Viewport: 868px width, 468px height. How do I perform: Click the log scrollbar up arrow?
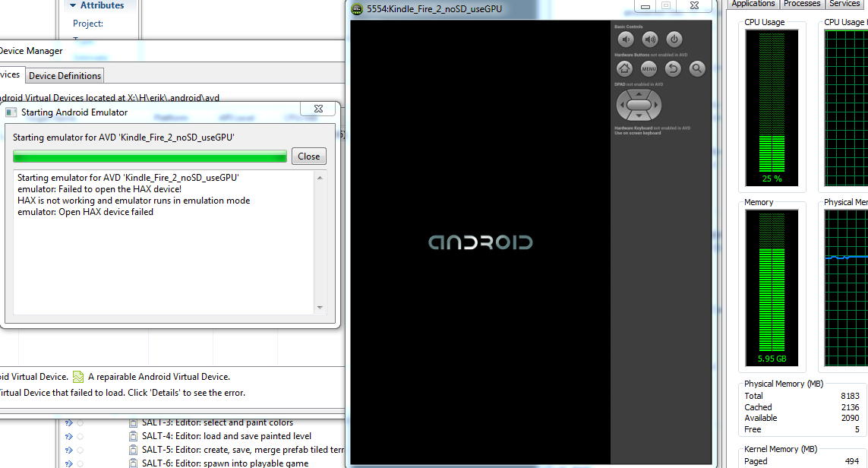[x=320, y=178]
